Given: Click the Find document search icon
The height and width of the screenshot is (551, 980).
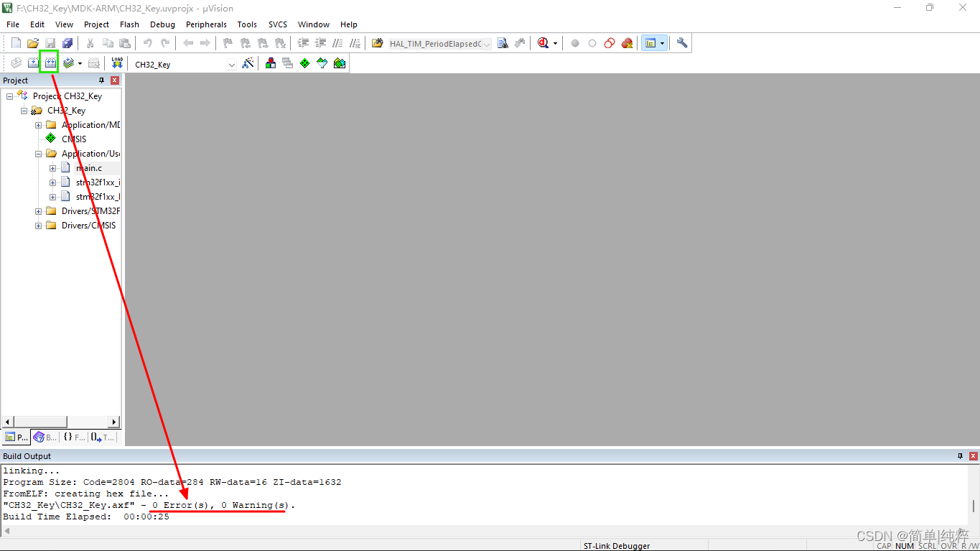Looking at the screenshot, I should click(503, 43).
